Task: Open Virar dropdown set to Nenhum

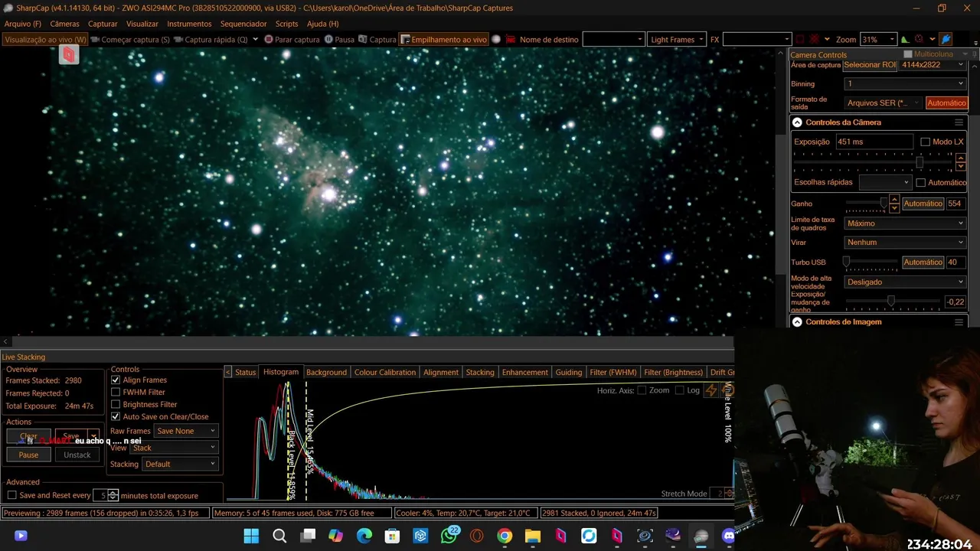Action: click(x=906, y=242)
